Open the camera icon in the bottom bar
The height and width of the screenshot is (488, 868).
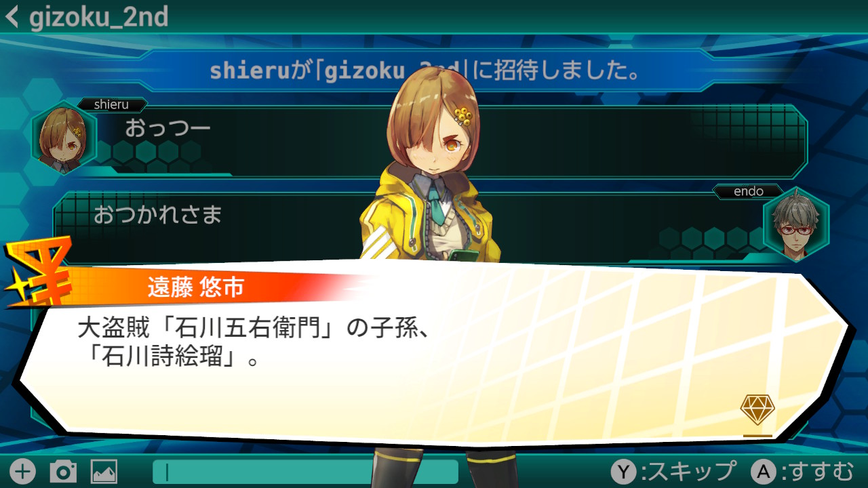click(x=63, y=471)
